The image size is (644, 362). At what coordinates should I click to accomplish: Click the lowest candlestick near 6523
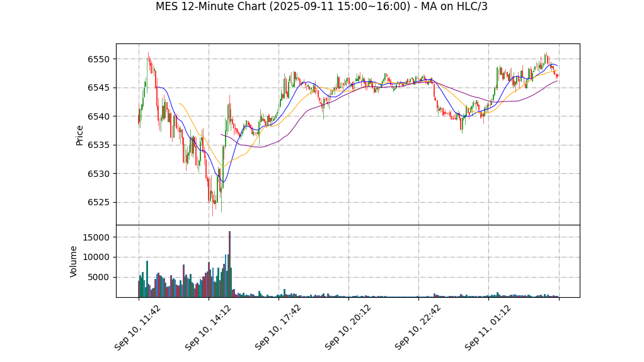pos(213,203)
